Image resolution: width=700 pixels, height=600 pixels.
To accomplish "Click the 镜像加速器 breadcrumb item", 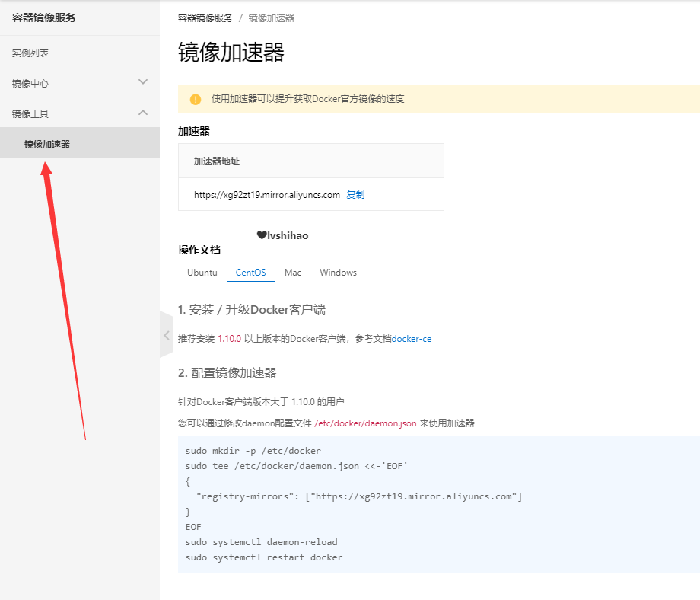I will click(272, 18).
